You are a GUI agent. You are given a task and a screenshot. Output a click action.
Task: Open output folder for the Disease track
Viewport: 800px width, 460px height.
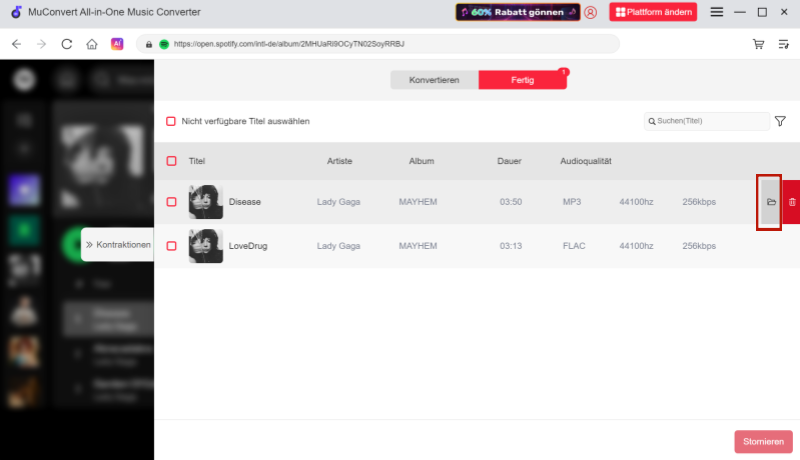(x=770, y=202)
